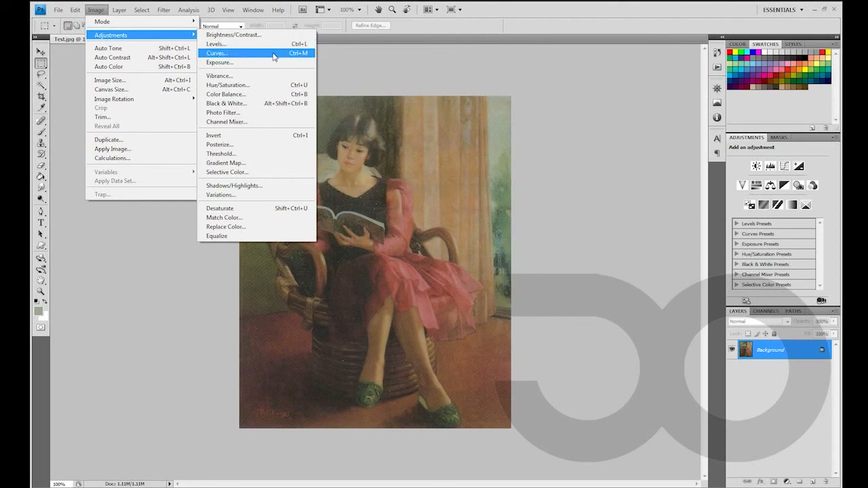Add a Channel Mixer adjustment icon
868x488 pixels.
click(813, 185)
